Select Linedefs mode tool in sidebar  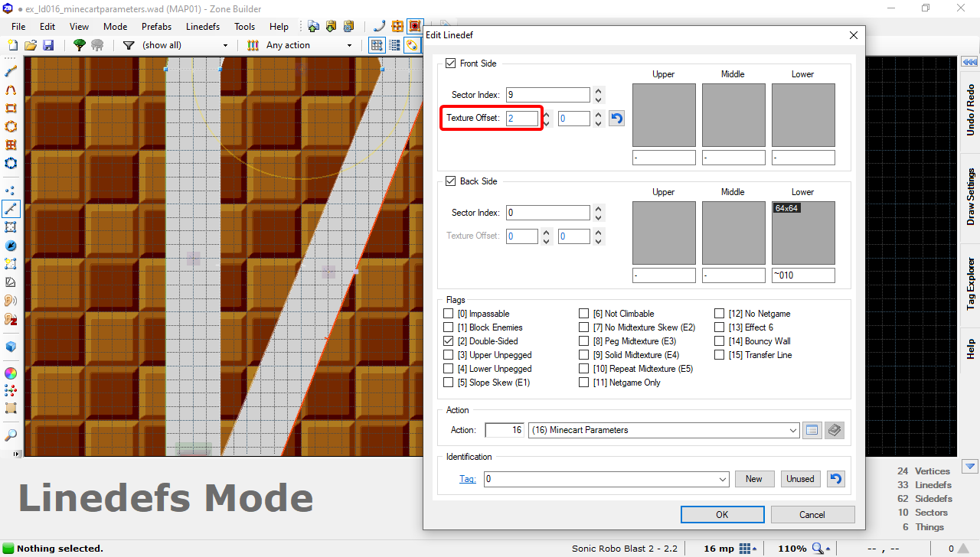pos(11,208)
